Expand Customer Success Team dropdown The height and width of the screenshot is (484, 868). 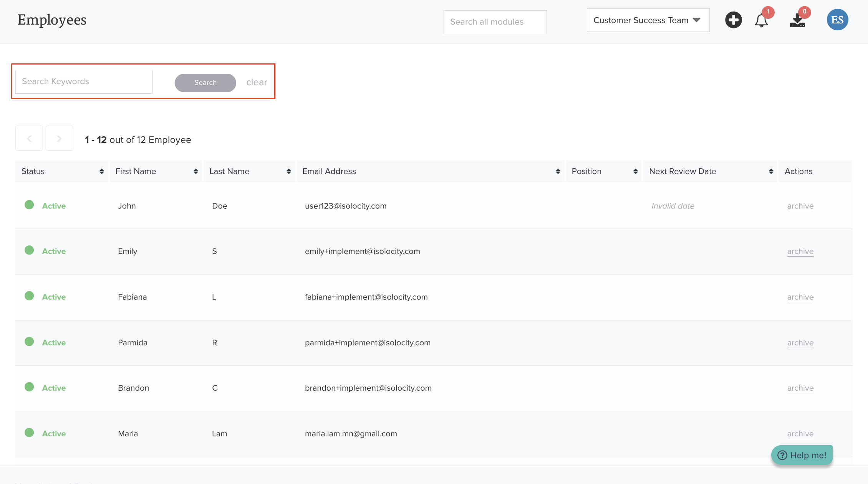point(648,20)
